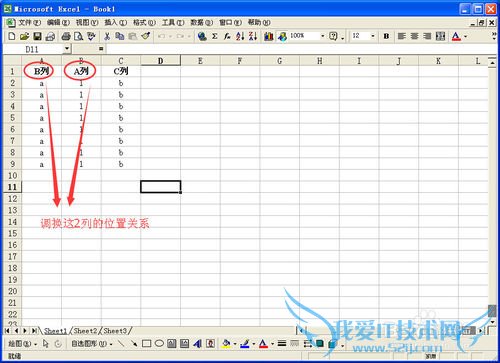The width and height of the screenshot is (500, 363).
Task: Toggle Align Left
Action: point(402,36)
